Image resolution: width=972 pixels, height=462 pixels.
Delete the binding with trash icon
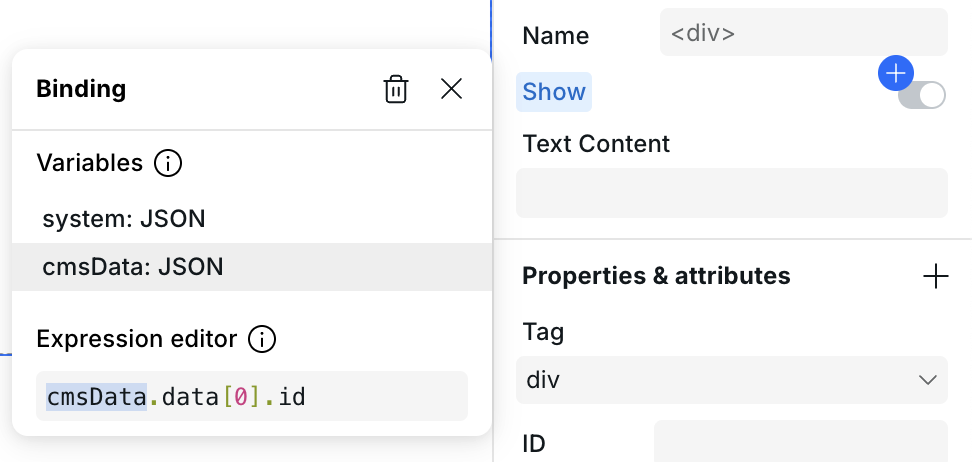395,89
